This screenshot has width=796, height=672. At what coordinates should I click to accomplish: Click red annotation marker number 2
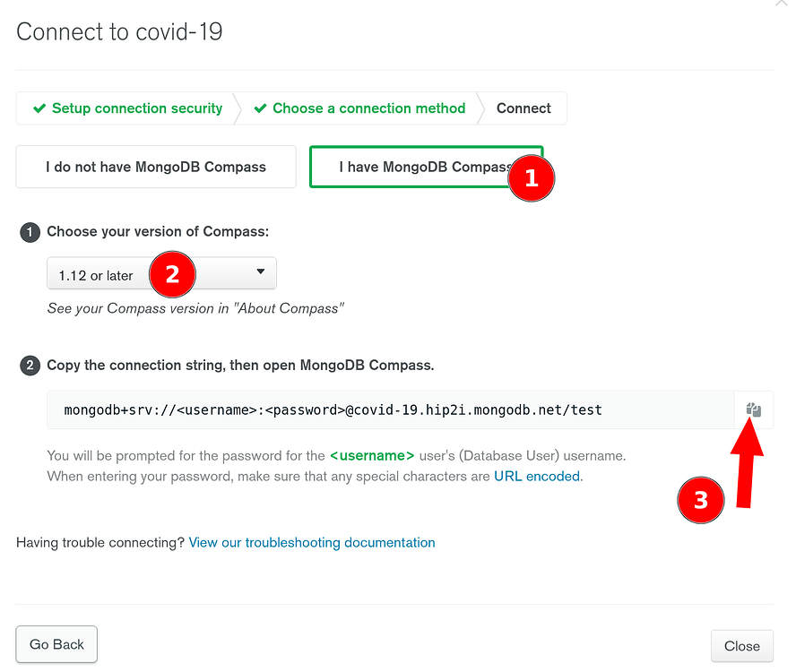(172, 274)
